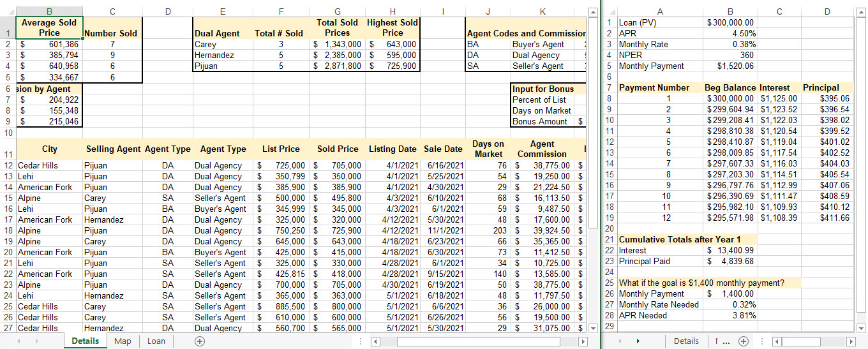This screenshot has width=868, height=349.
Task: Click left window's vertical scroll down arrow
Action: pos(593,328)
